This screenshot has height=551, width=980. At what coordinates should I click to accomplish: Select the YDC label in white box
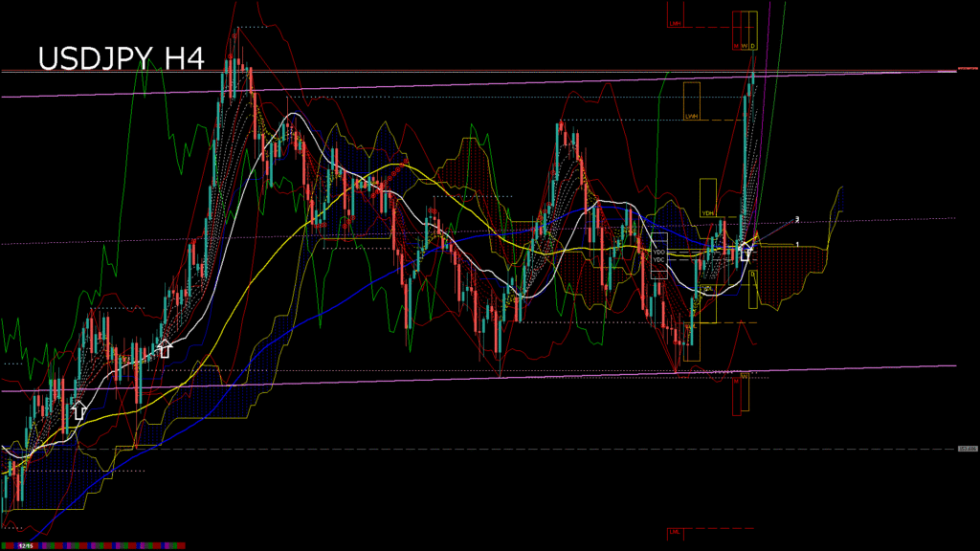click(658, 259)
